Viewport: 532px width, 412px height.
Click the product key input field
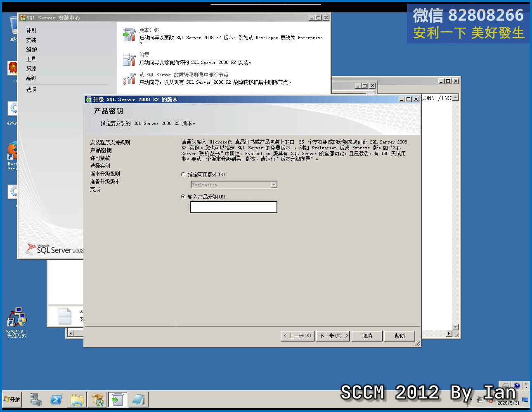(234, 207)
